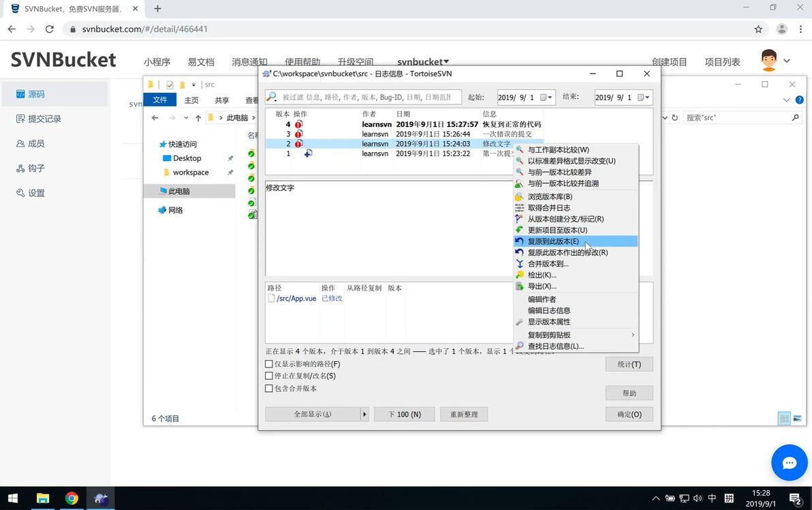Open the 共享 tab in Explorer
This screenshot has width=812, height=510.
(x=222, y=100)
